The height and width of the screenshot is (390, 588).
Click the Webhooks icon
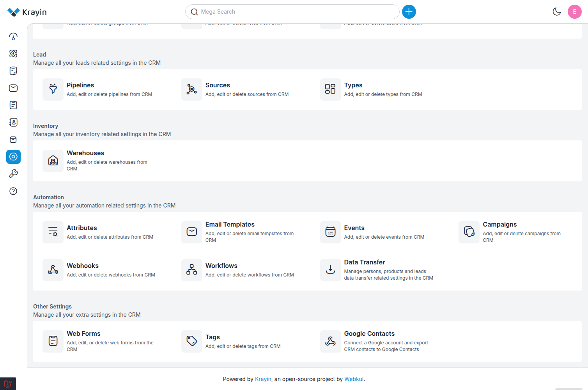click(53, 270)
